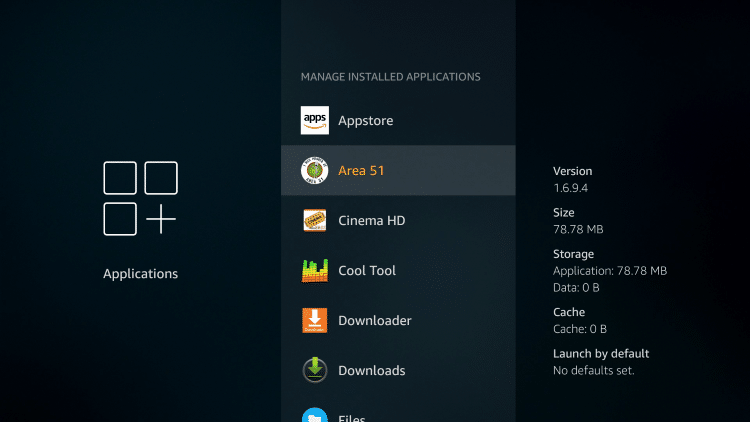
Task: Select the Appstore list entry label
Action: pos(365,121)
